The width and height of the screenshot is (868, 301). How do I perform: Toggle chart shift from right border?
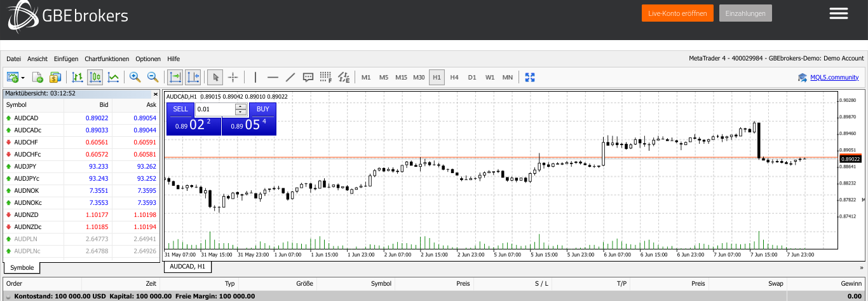coord(193,77)
